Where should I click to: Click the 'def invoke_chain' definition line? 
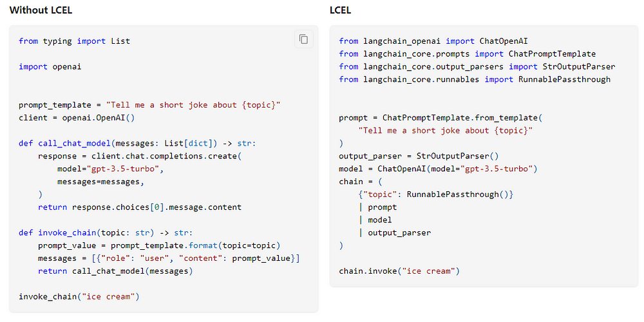pos(106,233)
